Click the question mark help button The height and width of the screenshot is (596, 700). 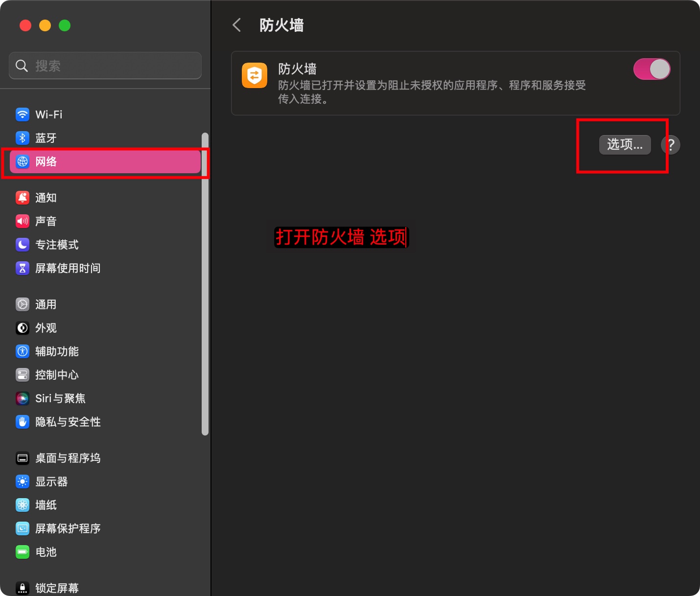click(671, 145)
